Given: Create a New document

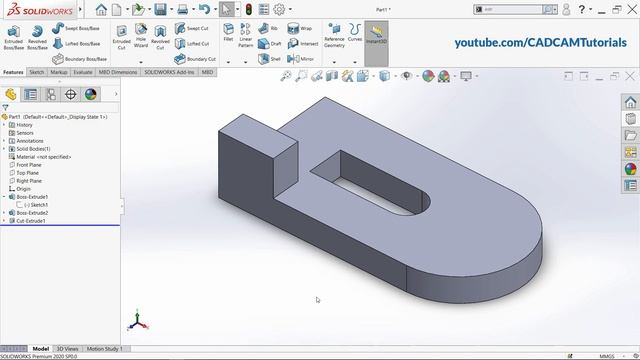Looking at the screenshot, I should (x=117, y=9).
